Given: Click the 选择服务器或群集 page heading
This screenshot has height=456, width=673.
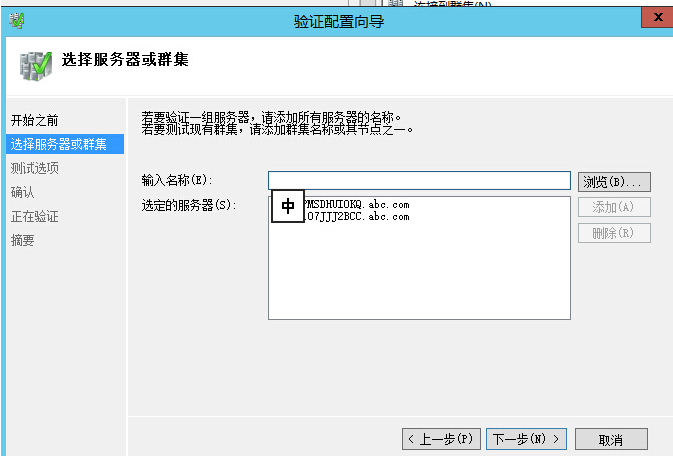Looking at the screenshot, I should coord(125,60).
